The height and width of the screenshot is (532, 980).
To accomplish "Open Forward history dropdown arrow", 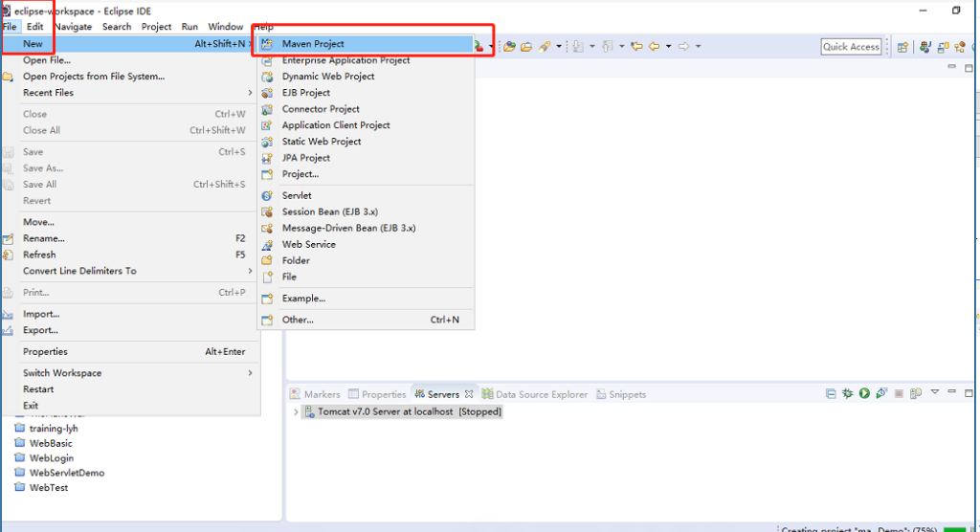I will click(x=698, y=46).
